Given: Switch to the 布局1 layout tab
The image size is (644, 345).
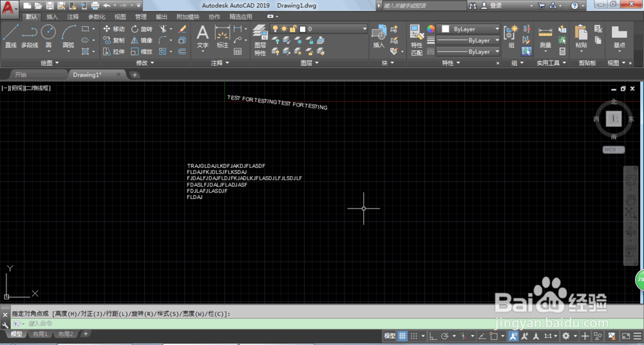Looking at the screenshot, I should coord(40,334).
